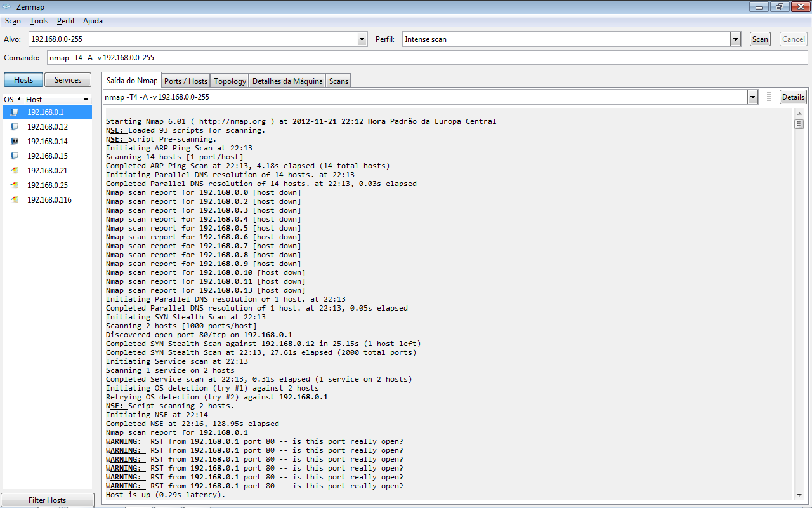Sort hosts by the OS column header
812x508 pixels.
click(x=12, y=100)
